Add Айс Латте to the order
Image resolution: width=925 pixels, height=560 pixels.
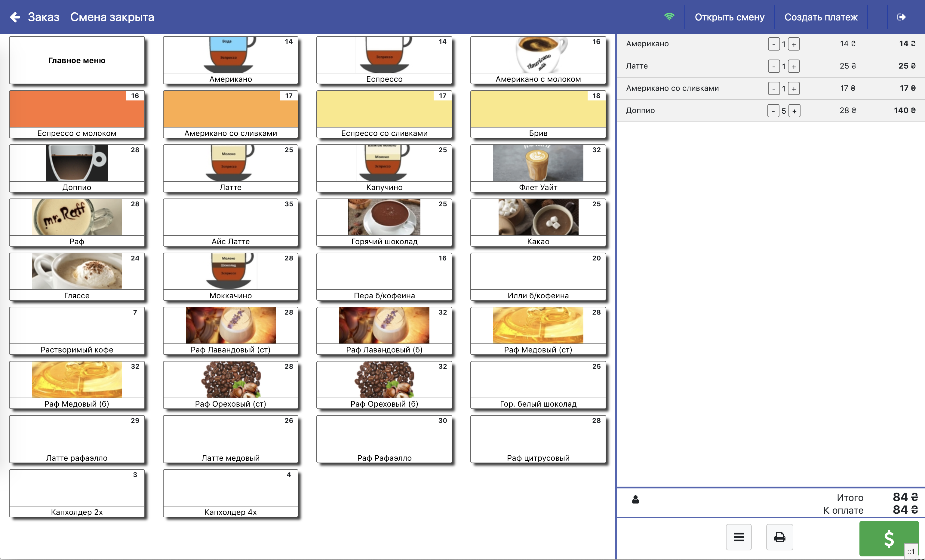(x=231, y=222)
